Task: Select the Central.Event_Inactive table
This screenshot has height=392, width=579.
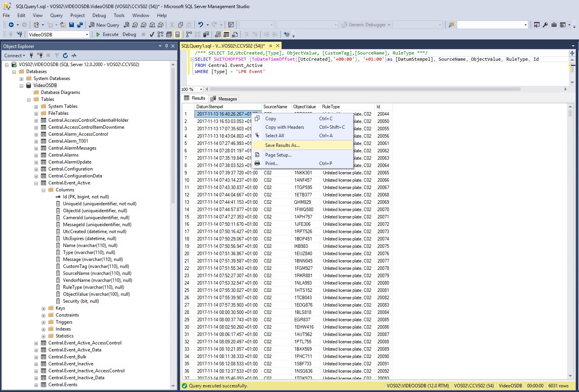Action: 71,364
